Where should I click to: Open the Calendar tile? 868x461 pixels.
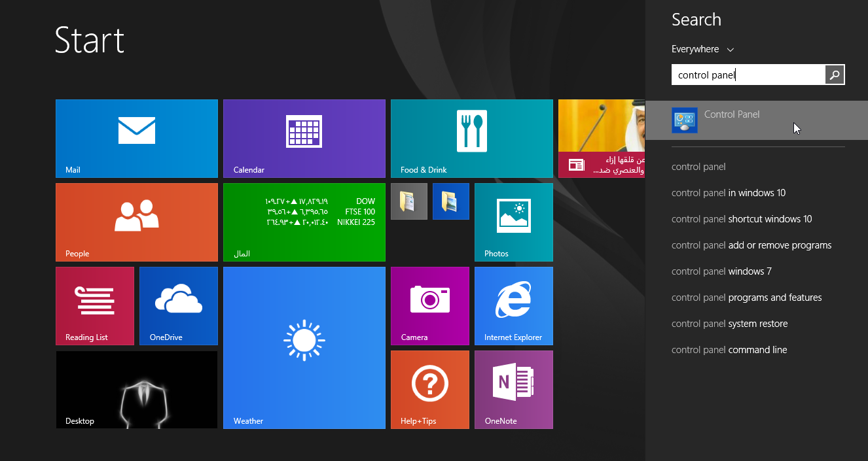click(304, 139)
